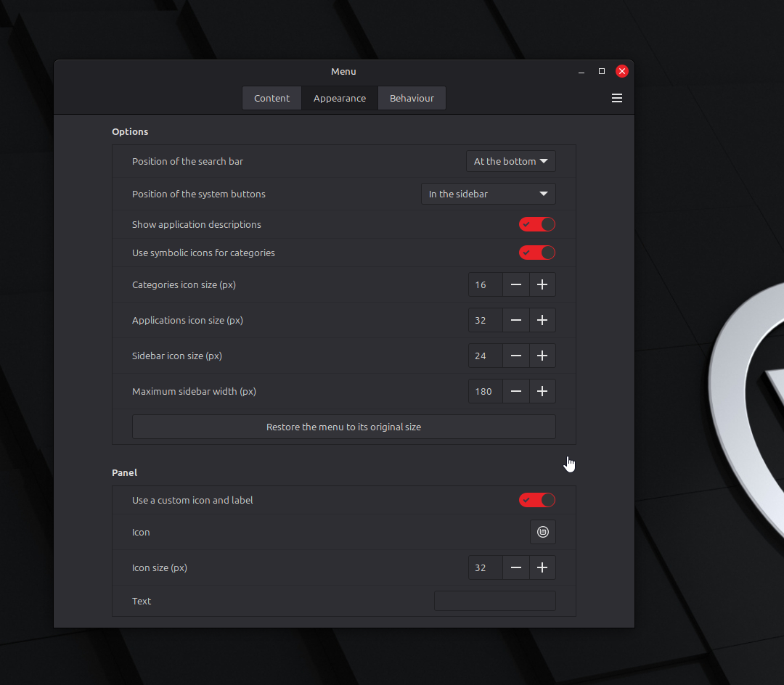Open Position of the system buttons dropdown

pos(488,194)
